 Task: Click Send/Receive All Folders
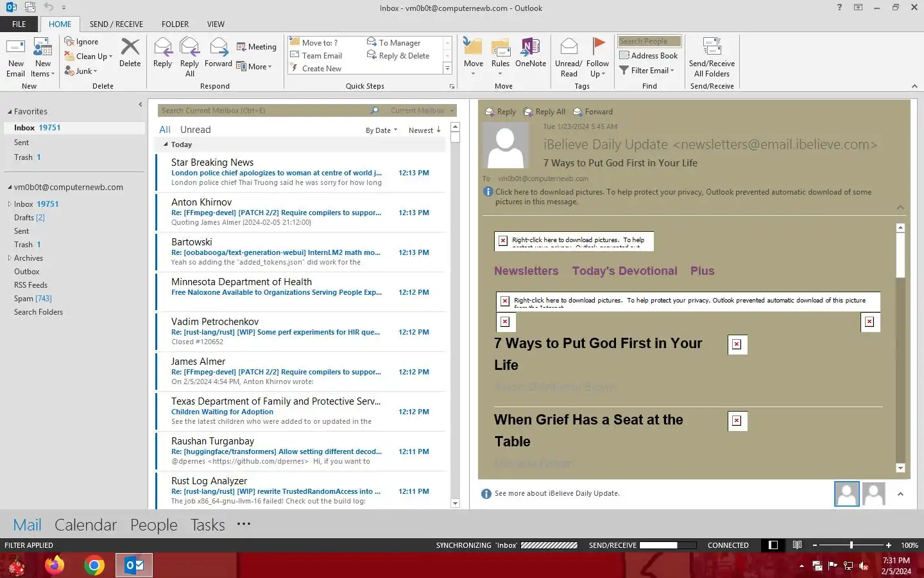click(x=712, y=57)
